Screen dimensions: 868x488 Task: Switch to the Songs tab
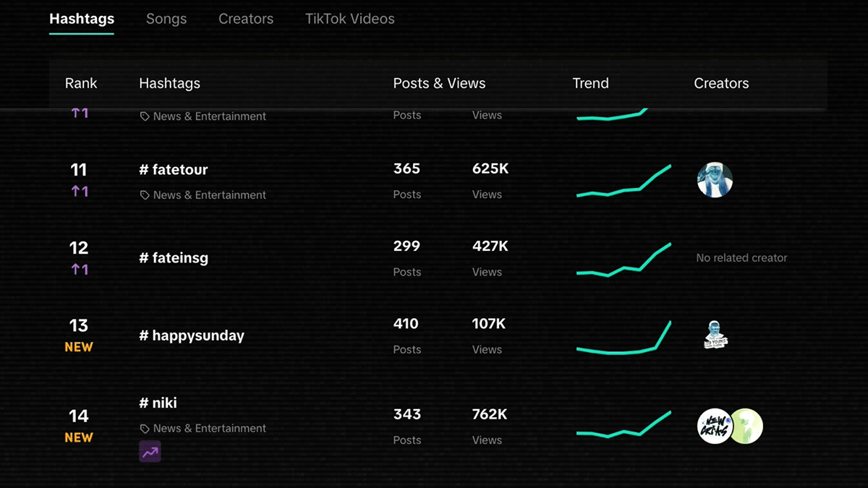point(166,19)
